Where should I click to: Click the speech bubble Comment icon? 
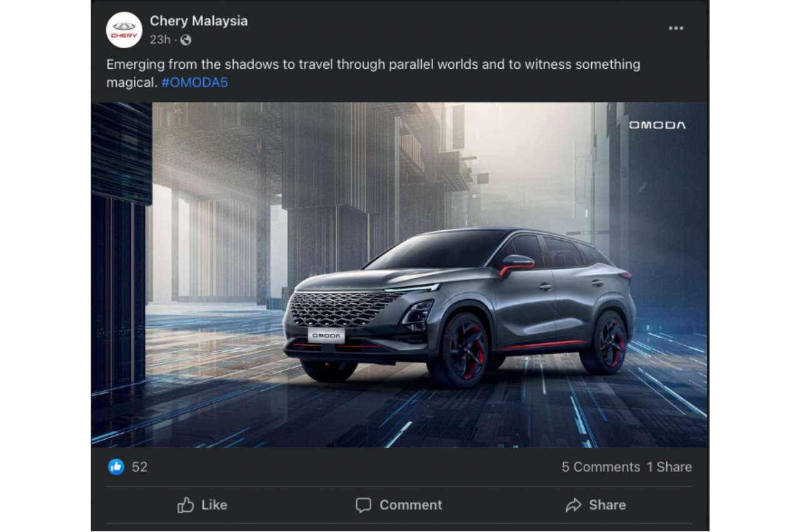363,505
